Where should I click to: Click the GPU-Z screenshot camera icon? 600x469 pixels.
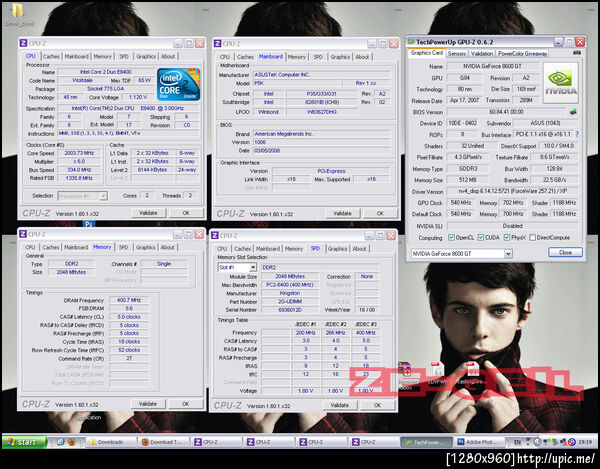point(577,53)
